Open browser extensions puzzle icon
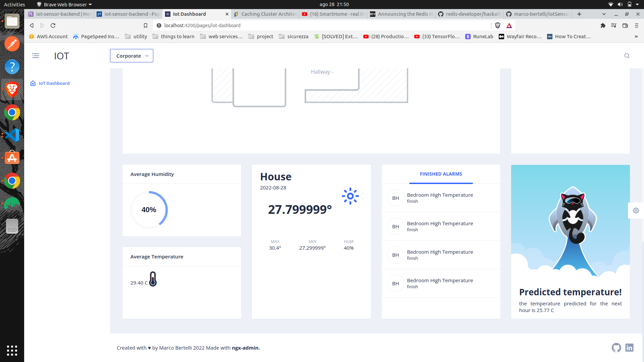The image size is (644, 362). coord(603,25)
